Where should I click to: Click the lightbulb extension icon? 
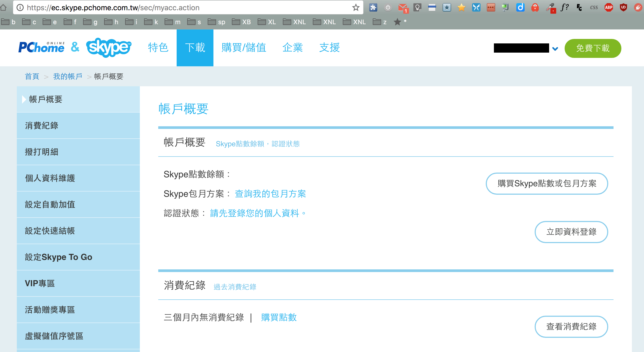pyautogui.click(x=417, y=7)
